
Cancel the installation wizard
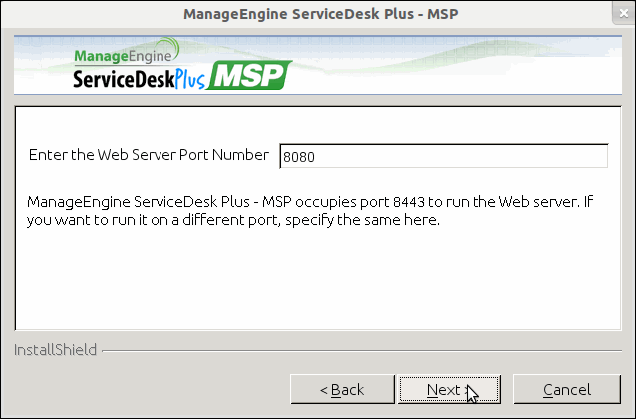tap(566, 389)
